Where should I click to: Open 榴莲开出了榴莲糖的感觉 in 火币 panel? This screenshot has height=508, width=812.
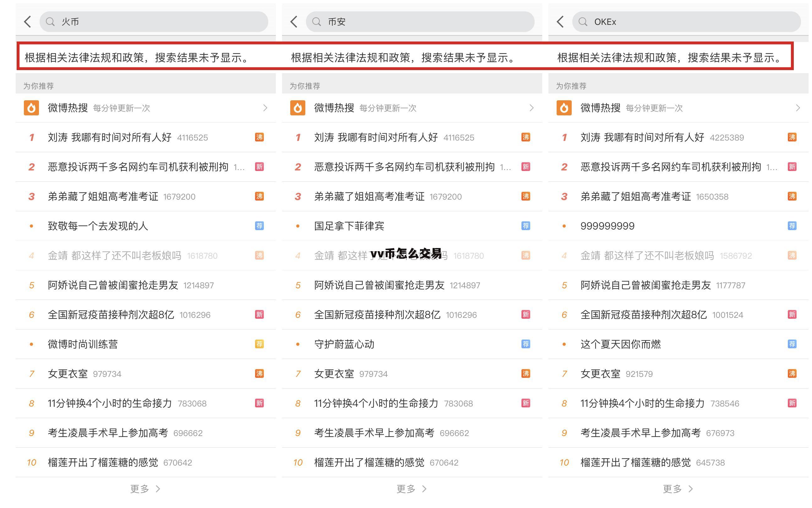tap(103, 463)
